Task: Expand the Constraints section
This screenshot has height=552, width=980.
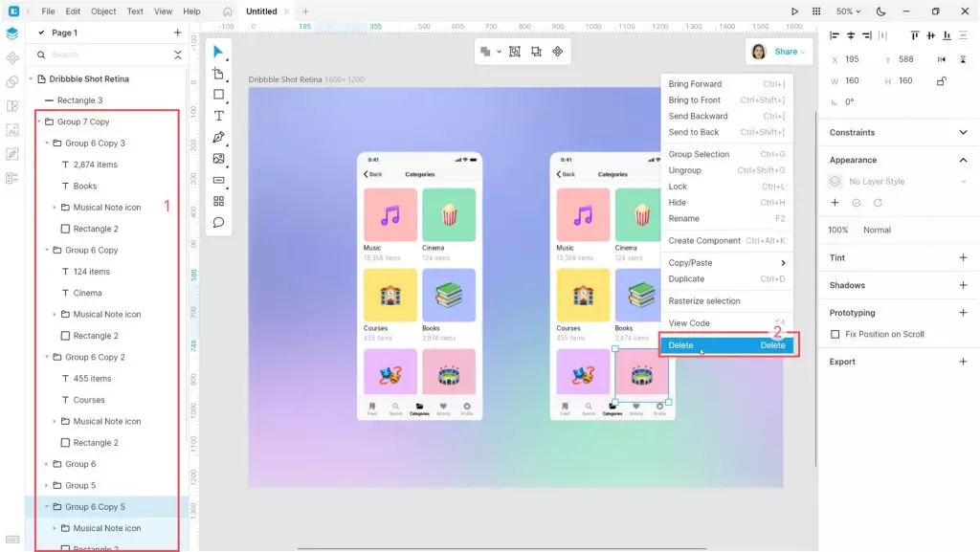Action: pyautogui.click(x=963, y=132)
